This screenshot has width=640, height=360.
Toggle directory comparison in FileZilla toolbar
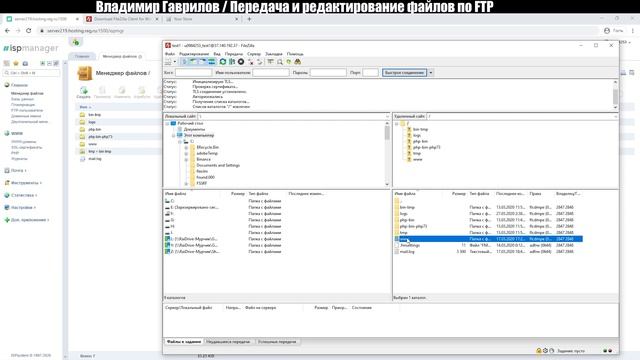point(280,62)
